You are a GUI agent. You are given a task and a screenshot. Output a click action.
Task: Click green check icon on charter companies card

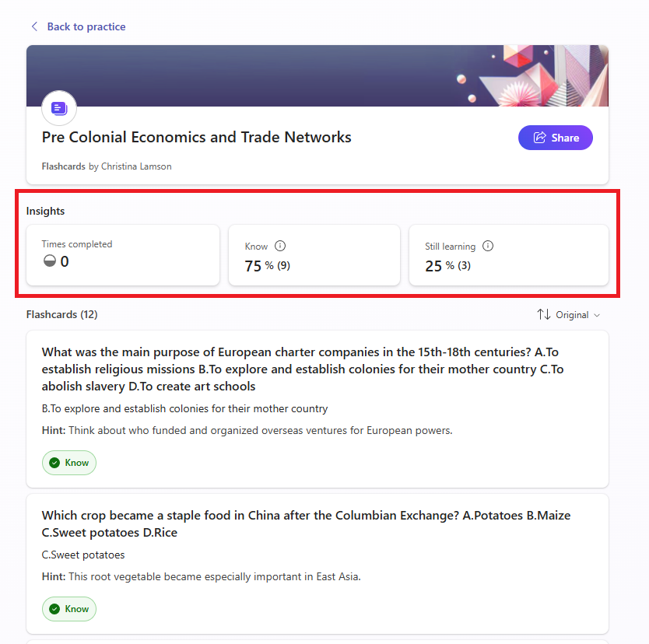[x=54, y=463]
